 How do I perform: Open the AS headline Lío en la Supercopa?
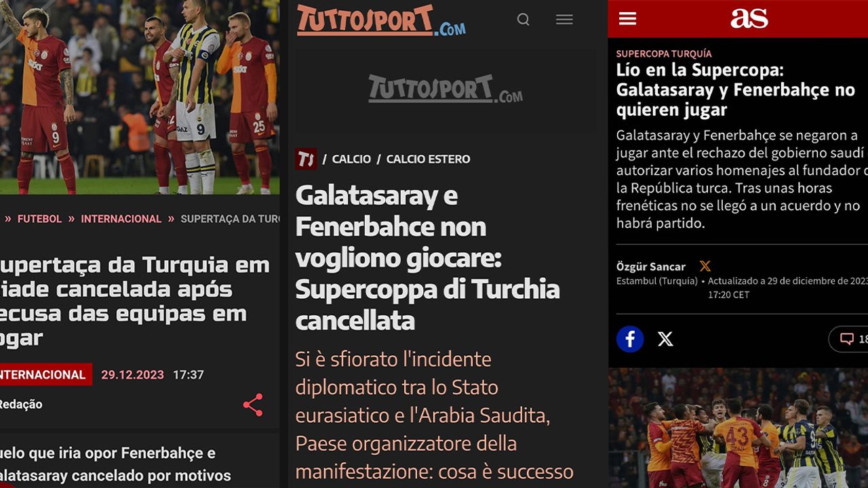tap(736, 89)
